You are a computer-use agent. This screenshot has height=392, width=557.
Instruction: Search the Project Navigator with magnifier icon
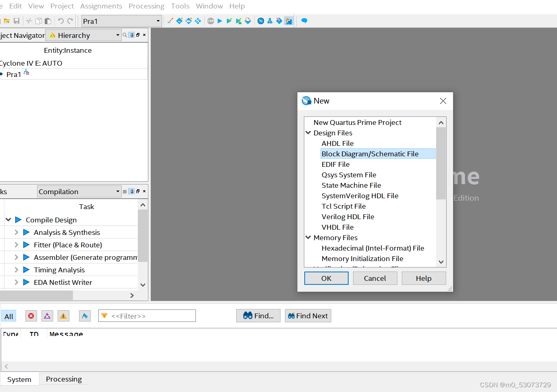[x=125, y=35]
